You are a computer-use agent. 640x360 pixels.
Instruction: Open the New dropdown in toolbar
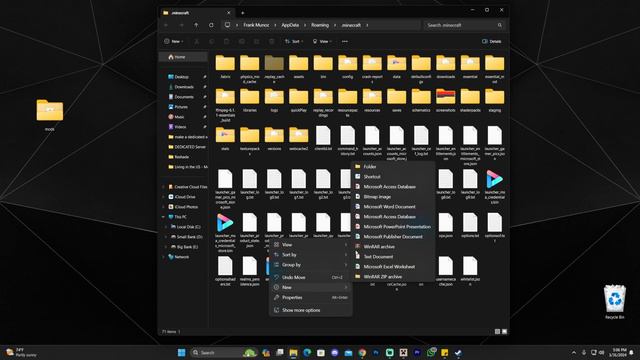click(174, 41)
